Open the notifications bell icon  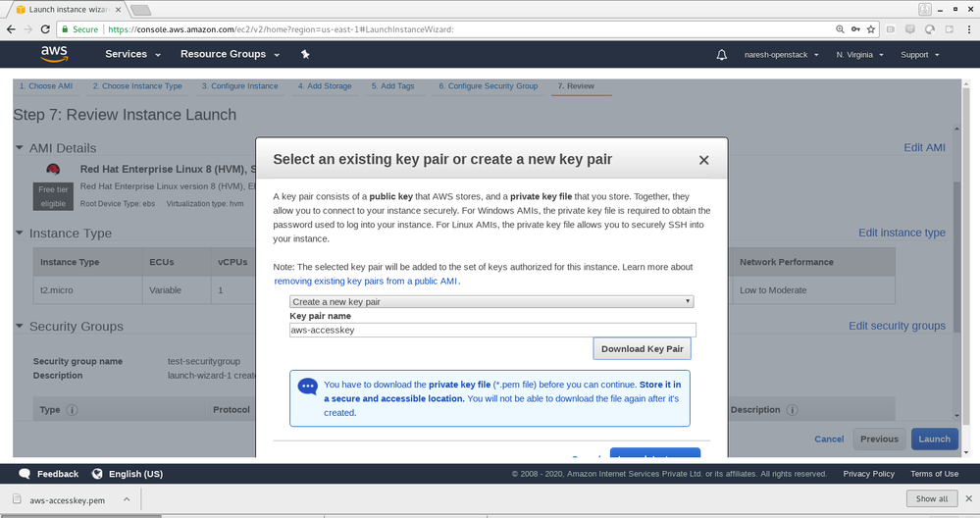[x=723, y=55]
